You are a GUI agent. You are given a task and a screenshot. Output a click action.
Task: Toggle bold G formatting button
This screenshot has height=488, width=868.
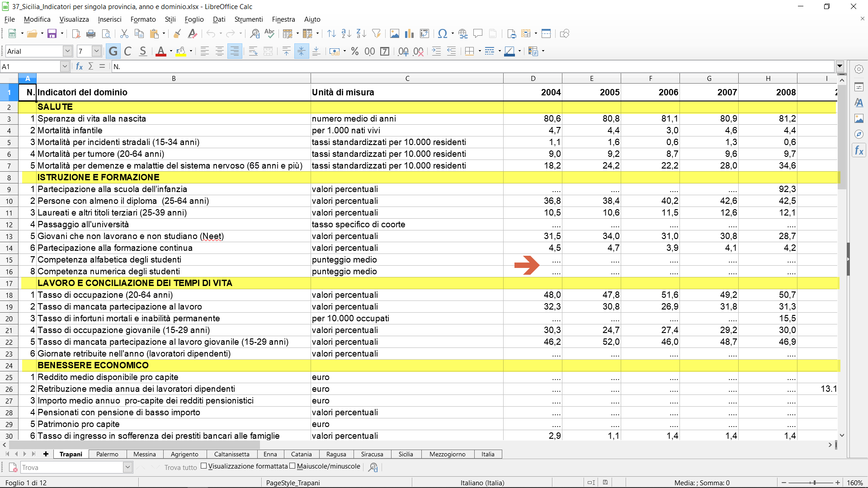coord(113,52)
